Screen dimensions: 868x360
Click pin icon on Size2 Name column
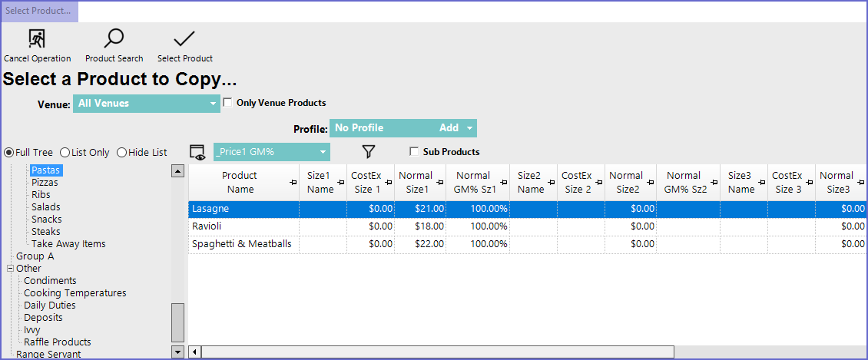(551, 183)
